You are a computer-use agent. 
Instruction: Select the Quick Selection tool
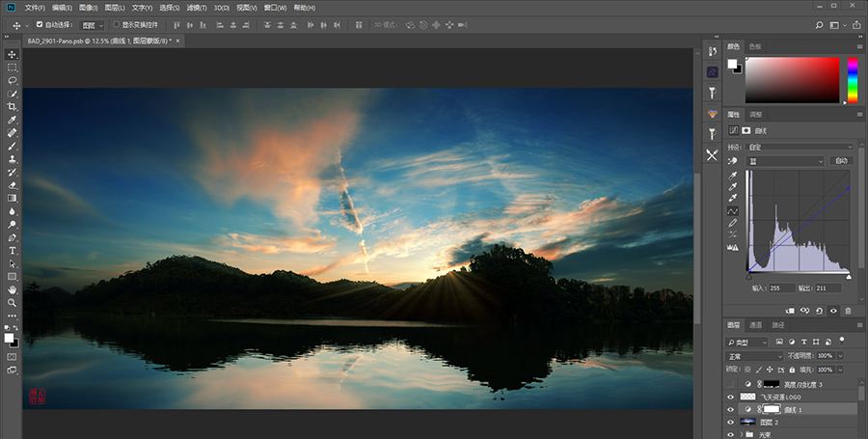click(x=12, y=94)
